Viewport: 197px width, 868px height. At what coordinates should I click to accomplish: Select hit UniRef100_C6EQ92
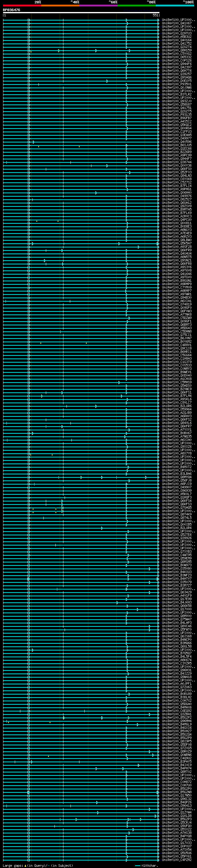tap(177, 711)
